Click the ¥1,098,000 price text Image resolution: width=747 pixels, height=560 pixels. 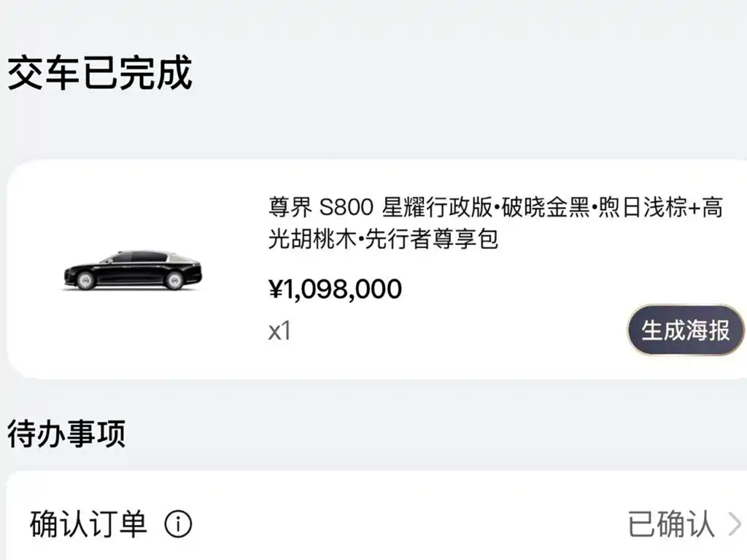tap(336, 289)
